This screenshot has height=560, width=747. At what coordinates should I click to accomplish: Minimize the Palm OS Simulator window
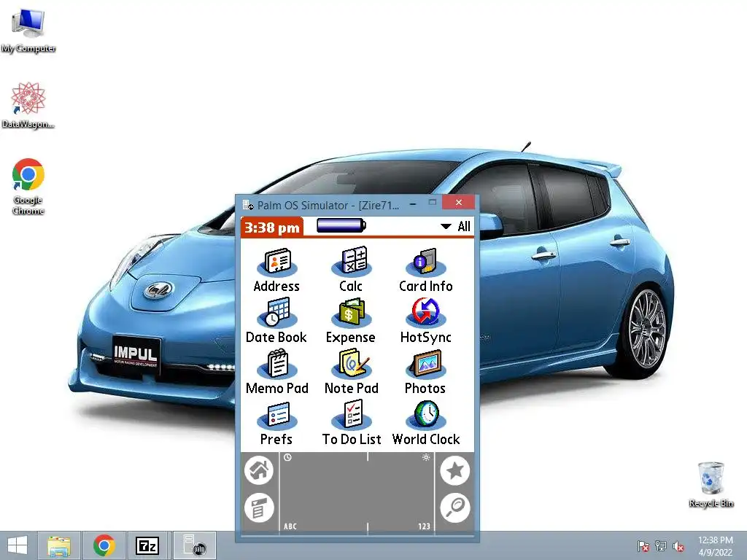pyautogui.click(x=413, y=204)
